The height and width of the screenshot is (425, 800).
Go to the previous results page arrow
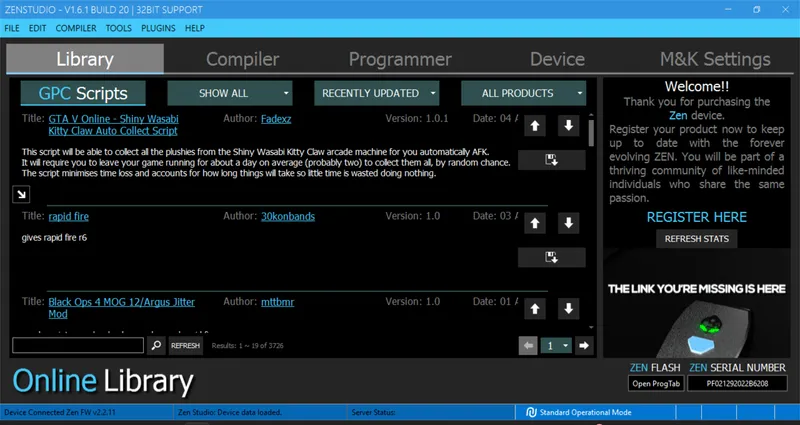(528, 345)
